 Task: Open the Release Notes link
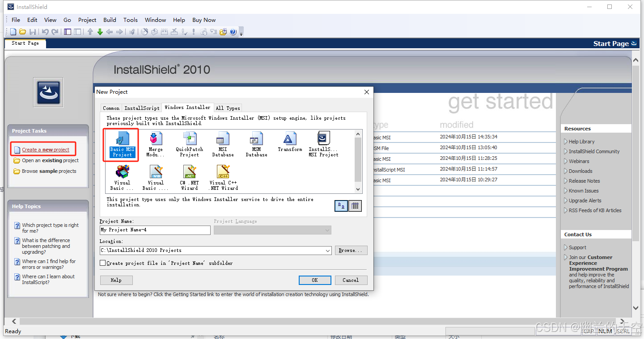click(x=585, y=181)
